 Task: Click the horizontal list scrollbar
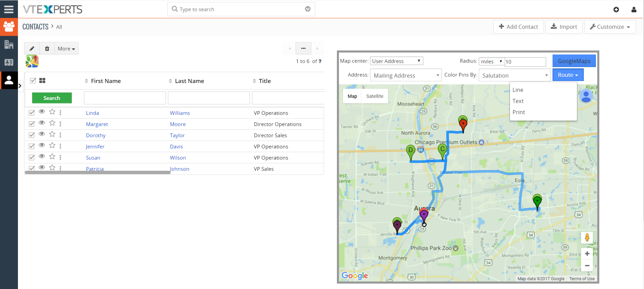[98, 172]
